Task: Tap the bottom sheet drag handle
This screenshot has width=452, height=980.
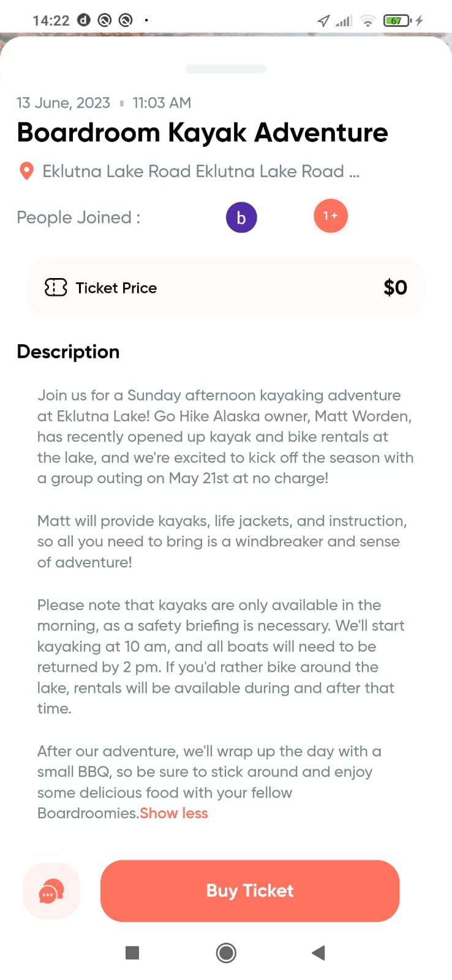Action: (226, 69)
